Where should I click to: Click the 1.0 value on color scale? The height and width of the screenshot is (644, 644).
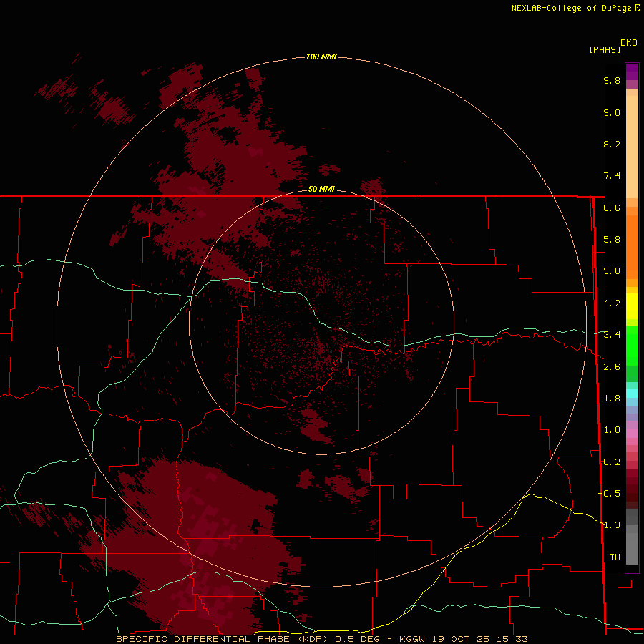tap(612, 430)
